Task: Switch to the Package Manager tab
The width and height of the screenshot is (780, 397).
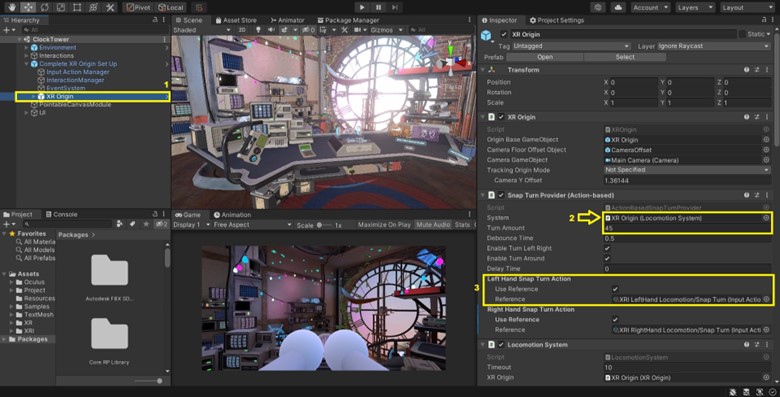Action: click(x=348, y=20)
